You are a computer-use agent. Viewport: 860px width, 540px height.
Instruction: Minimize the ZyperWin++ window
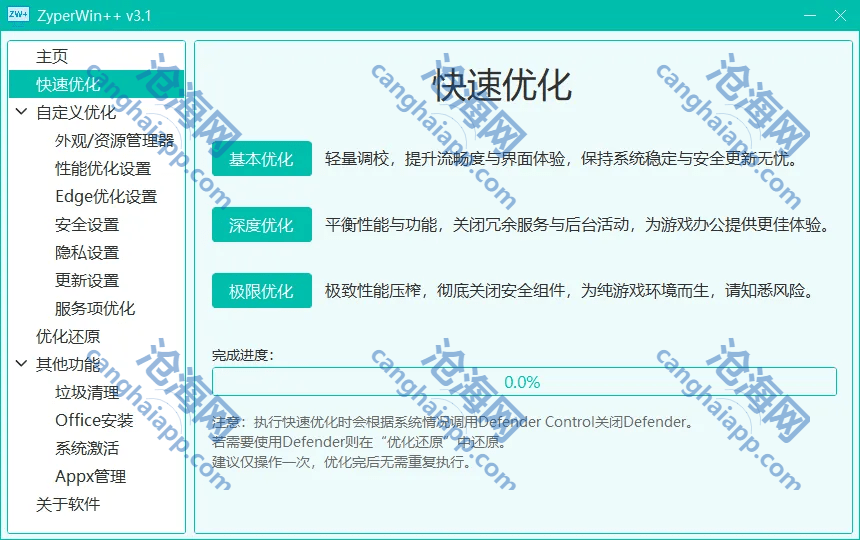791,15
